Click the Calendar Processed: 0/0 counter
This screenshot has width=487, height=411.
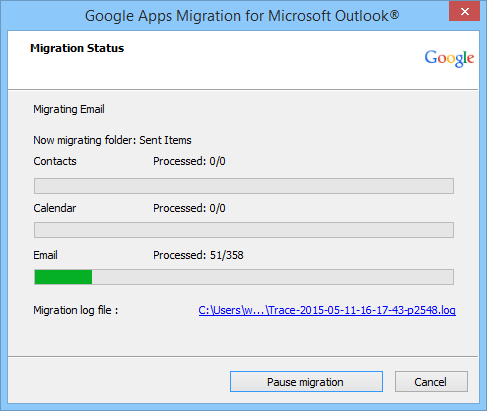coord(189,208)
